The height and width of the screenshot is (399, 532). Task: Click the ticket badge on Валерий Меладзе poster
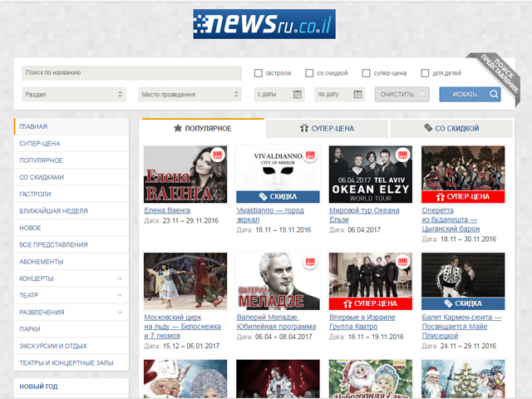[310, 263]
